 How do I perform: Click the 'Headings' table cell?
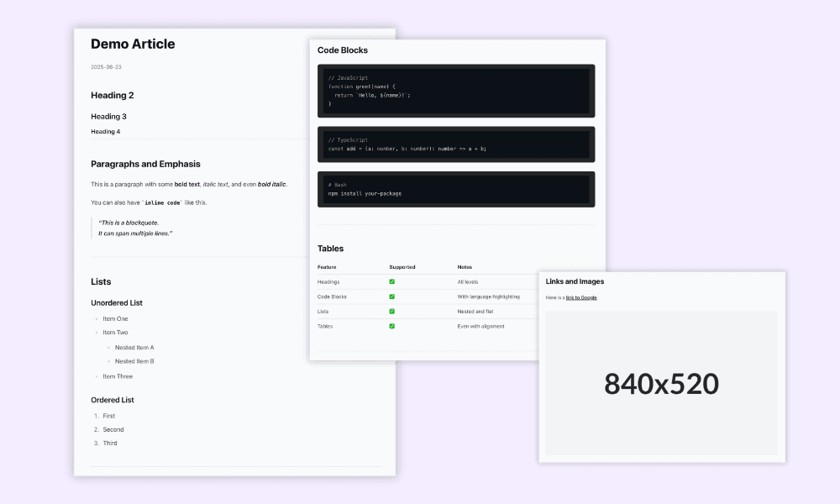328,281
